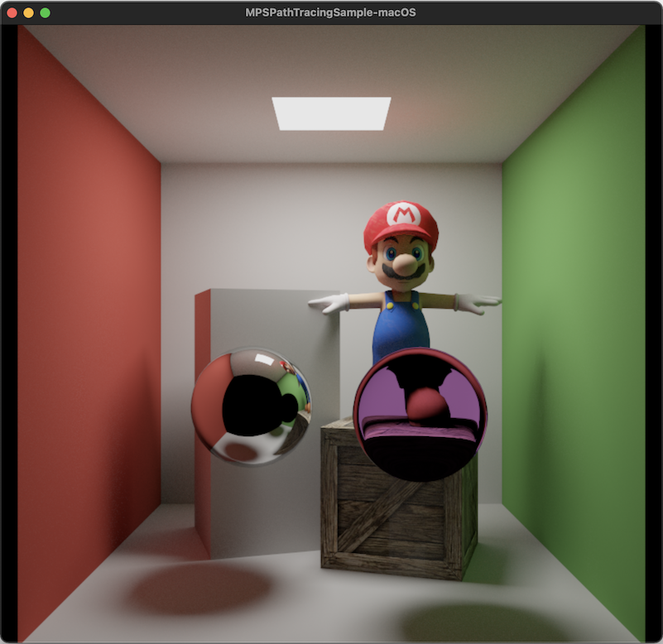663x644 pixels.
Task: Close the MPSPathTracingSample-macOS window
Action: click(12, 13)
